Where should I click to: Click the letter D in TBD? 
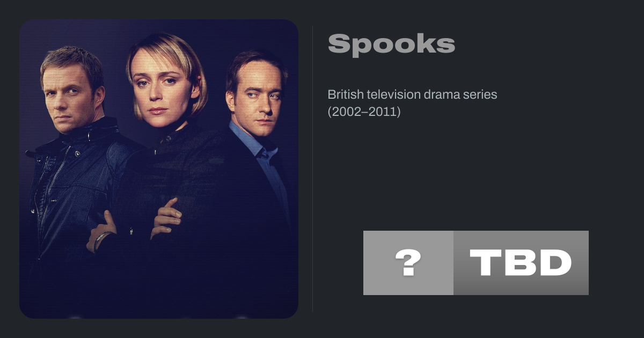(x=554, y=263)
